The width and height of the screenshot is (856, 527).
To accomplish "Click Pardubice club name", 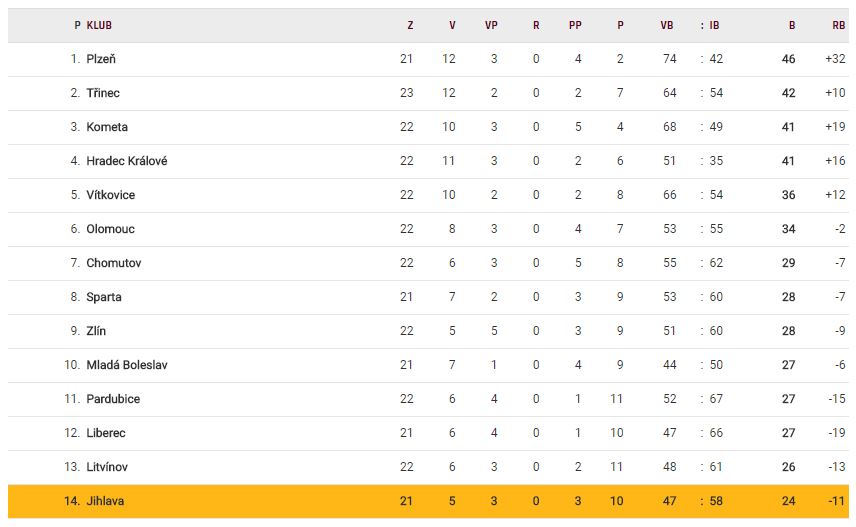I will pyautogui.click(x=113, y=399).
